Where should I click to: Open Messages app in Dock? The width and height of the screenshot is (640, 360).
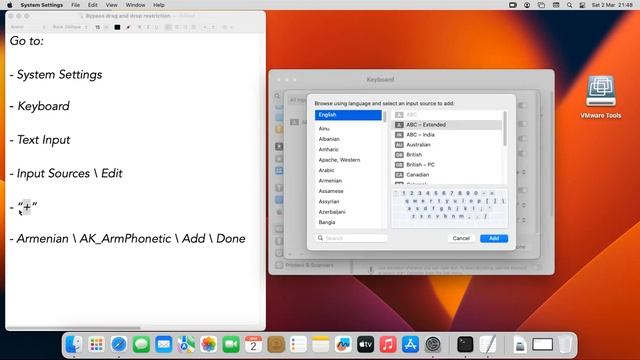pos(141,344)
